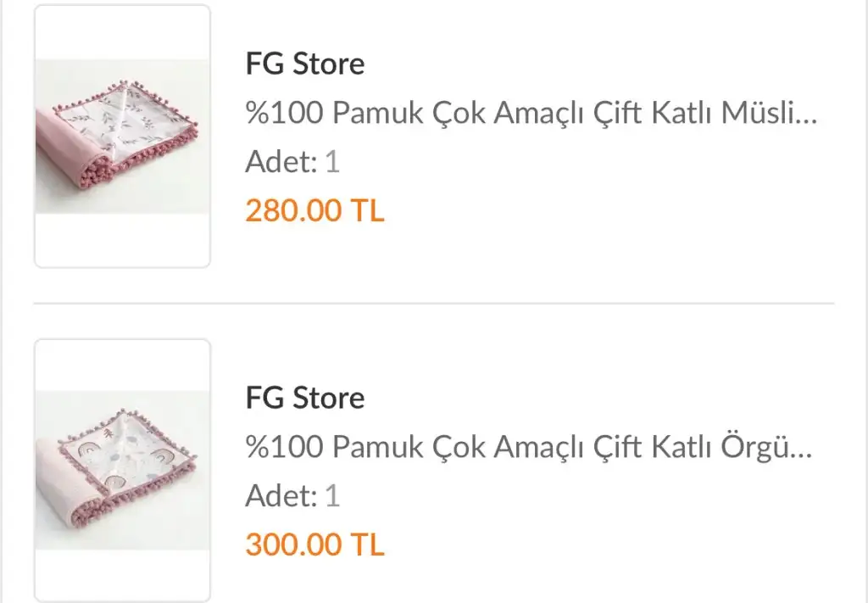Click the "TL" currency text after 300.00
The width and height of the screenshot is (868, 603).
[366, 544]
